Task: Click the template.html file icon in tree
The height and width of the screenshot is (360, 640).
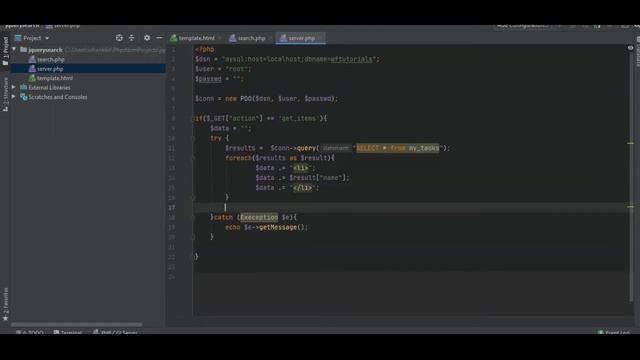Action: tap(32, 78)
